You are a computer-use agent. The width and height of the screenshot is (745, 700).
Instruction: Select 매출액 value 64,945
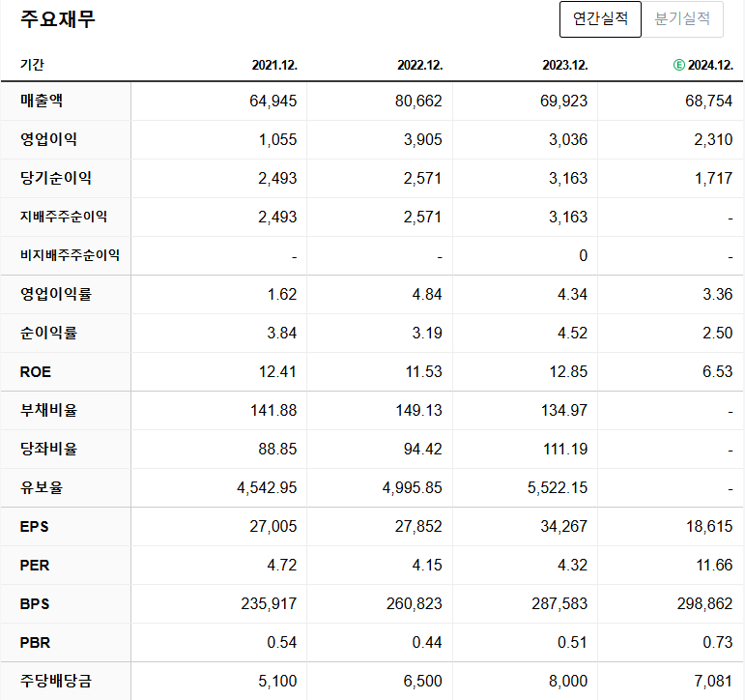(273, 101)
